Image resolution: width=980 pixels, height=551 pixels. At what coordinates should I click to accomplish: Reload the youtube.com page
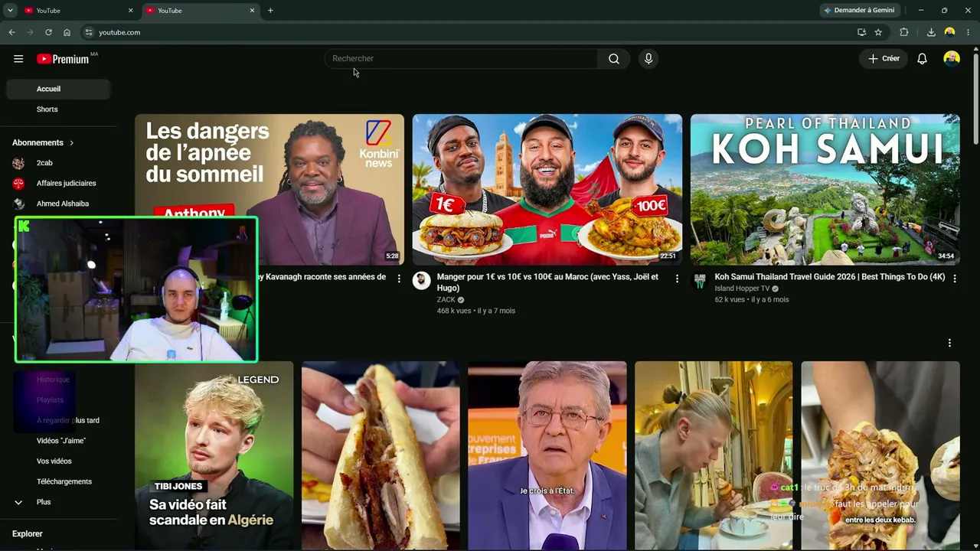click(48, 32)
